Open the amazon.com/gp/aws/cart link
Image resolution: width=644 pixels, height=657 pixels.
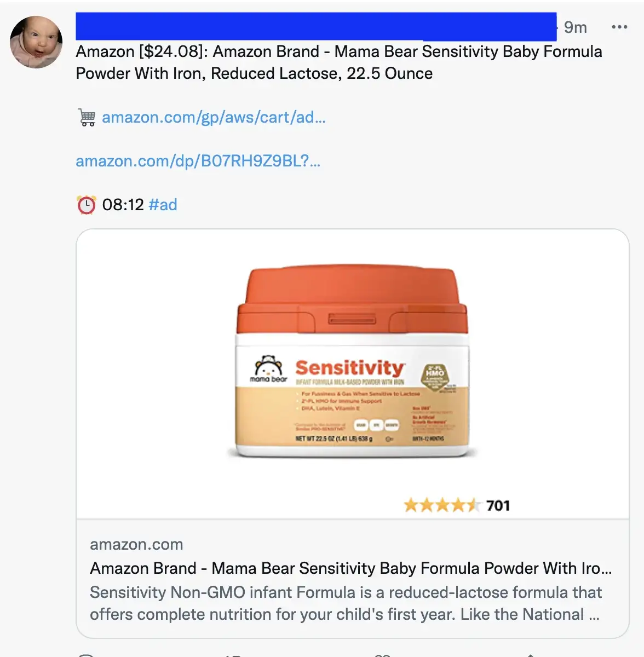coord(214,117)
